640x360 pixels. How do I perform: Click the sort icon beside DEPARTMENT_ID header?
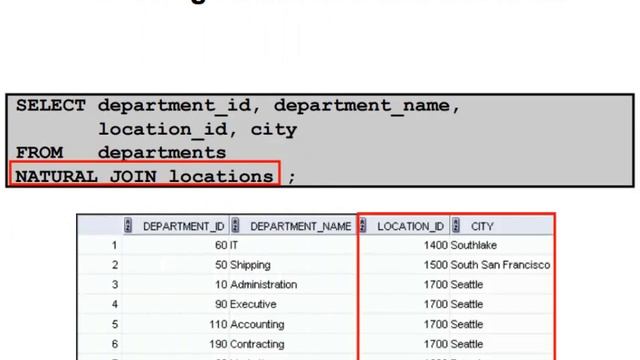coord(128,226)
